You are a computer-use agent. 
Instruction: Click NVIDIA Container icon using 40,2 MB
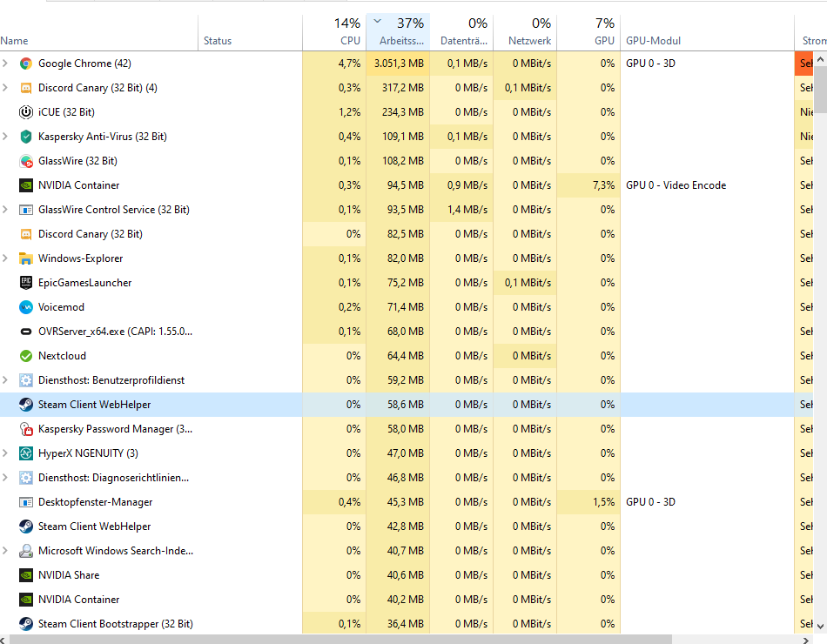click(x=26, y=600)
